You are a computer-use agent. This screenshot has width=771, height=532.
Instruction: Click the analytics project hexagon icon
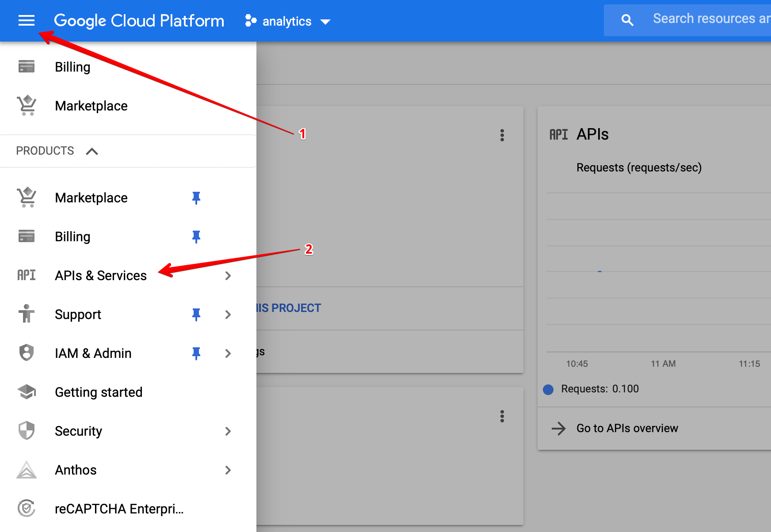[x=251, y=21]
